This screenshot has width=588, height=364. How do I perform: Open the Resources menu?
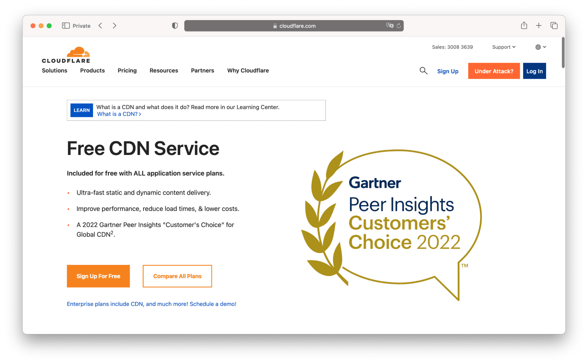click(x=164, y=71)
